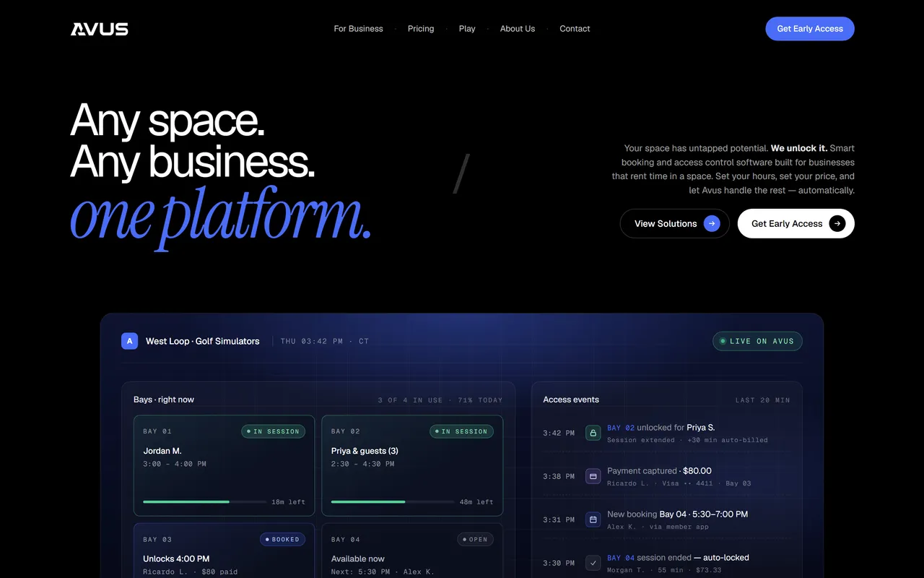Screen dimensions: 924x578
Task: Select the Bay 02 Priya & guests card
Action: coord(412,465)
